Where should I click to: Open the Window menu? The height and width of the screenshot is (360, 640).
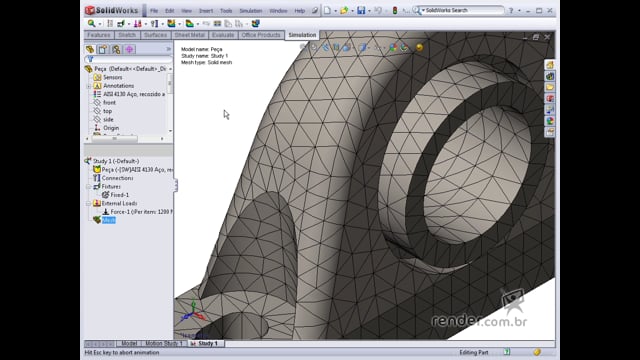point(278,11)
